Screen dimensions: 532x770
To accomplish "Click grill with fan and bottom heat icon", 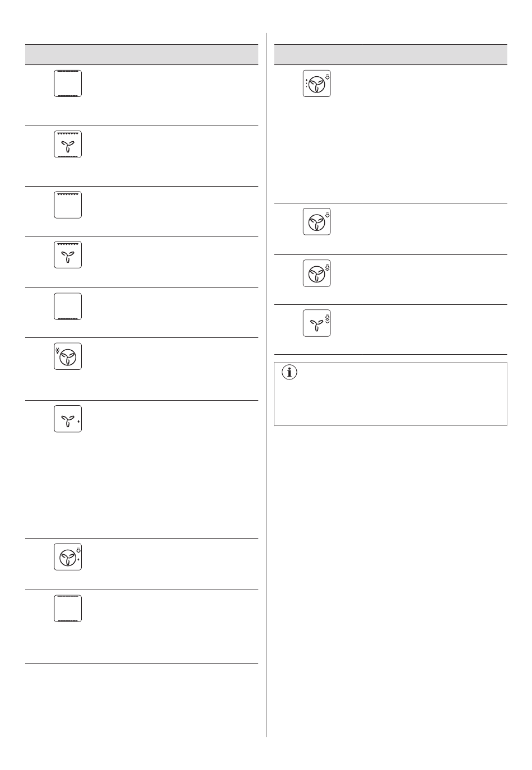I will pyautogui.click(x=68, y=144).
